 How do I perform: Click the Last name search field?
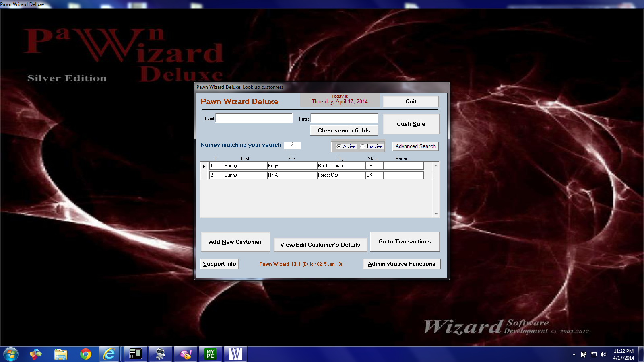pos(254,118)
